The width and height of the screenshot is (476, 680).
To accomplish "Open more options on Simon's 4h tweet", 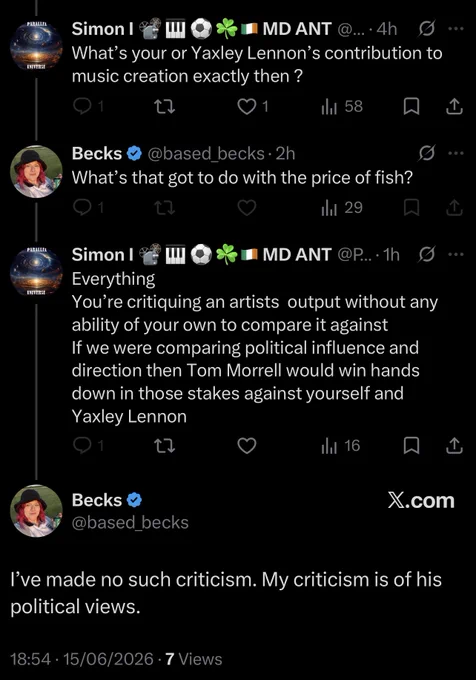I will [x=456, y=29].
